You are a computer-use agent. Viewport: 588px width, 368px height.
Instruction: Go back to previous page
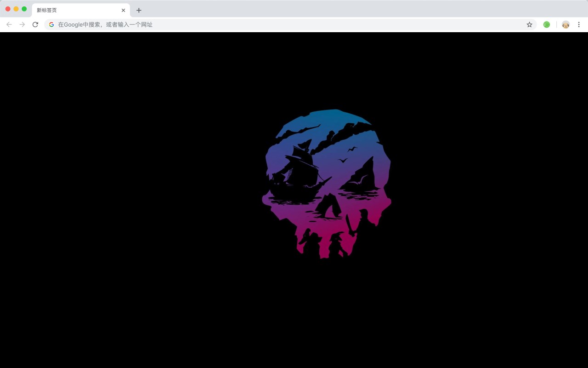point(9,24)
